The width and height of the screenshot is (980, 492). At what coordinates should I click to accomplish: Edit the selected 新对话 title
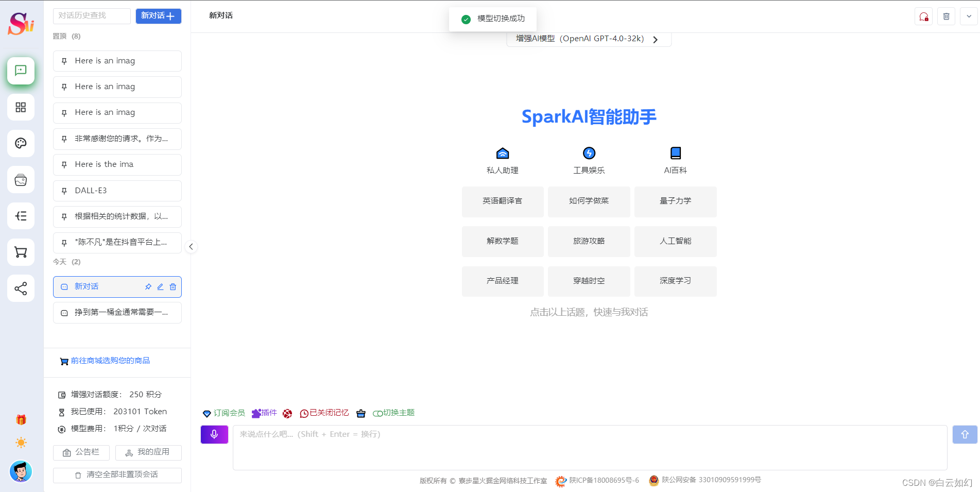click(x=160, y=287)
